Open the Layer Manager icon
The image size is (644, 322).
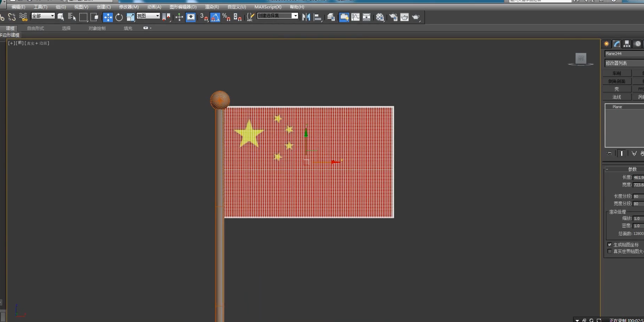point(331,17)
